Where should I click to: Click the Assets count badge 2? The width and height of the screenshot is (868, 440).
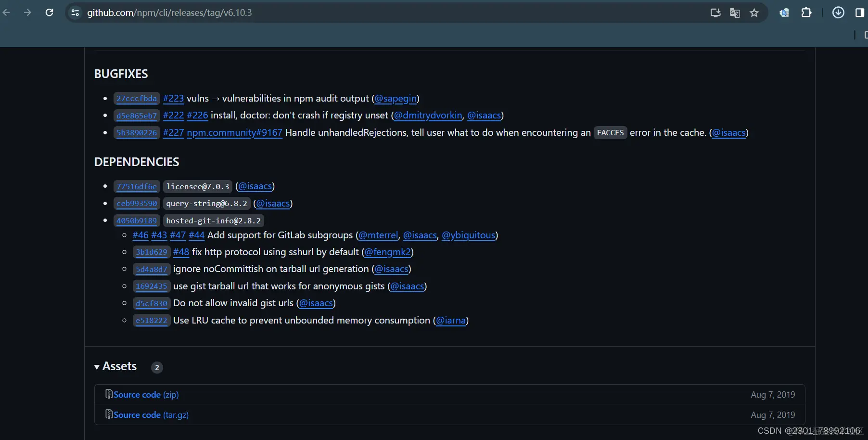coord(157,367)
